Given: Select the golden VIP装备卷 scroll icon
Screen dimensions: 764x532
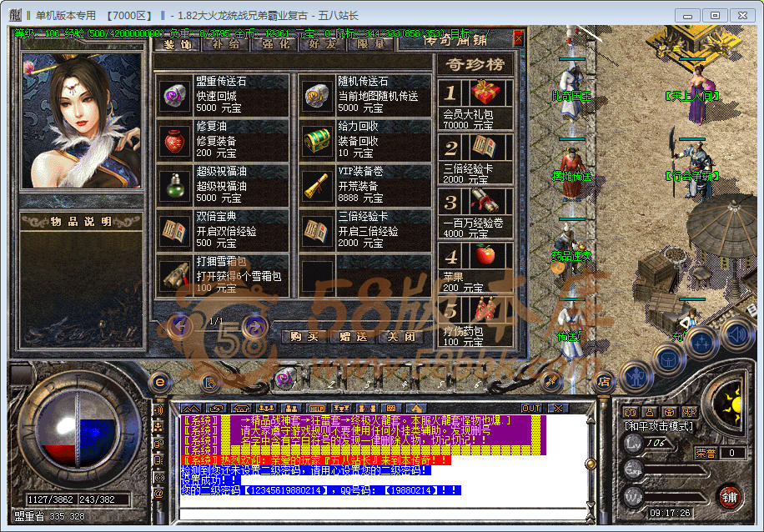Looking at the screenshot, I should tap(317, 186).
